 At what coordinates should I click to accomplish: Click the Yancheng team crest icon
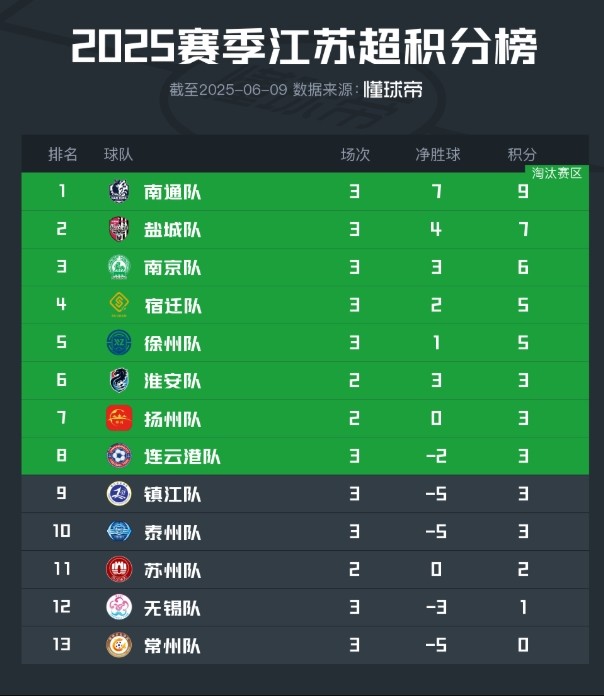(119, 230)
